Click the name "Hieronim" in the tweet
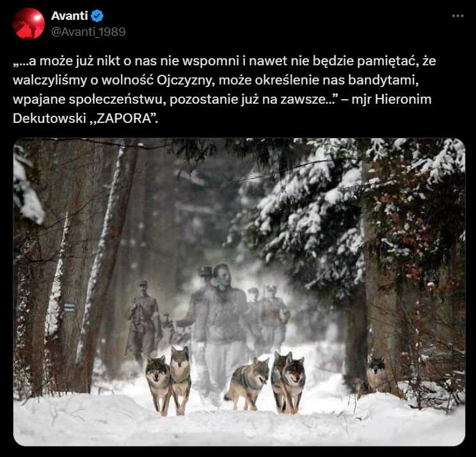The image size is (476, 457). click(403, 99)
